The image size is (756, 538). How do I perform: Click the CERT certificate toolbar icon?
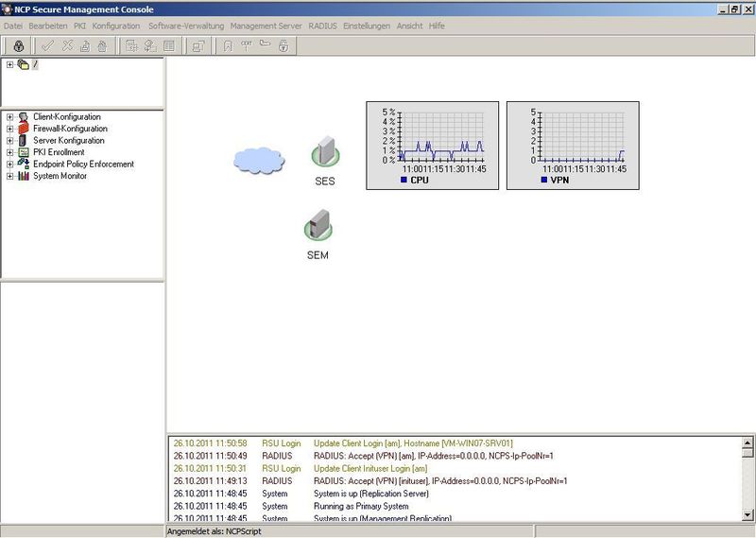coord(247,45)
